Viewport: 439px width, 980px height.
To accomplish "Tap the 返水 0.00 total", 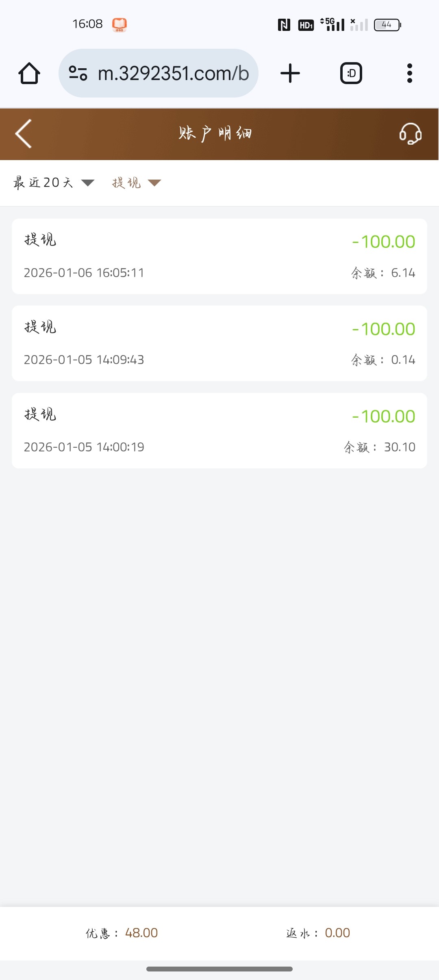I will (318, 933).
